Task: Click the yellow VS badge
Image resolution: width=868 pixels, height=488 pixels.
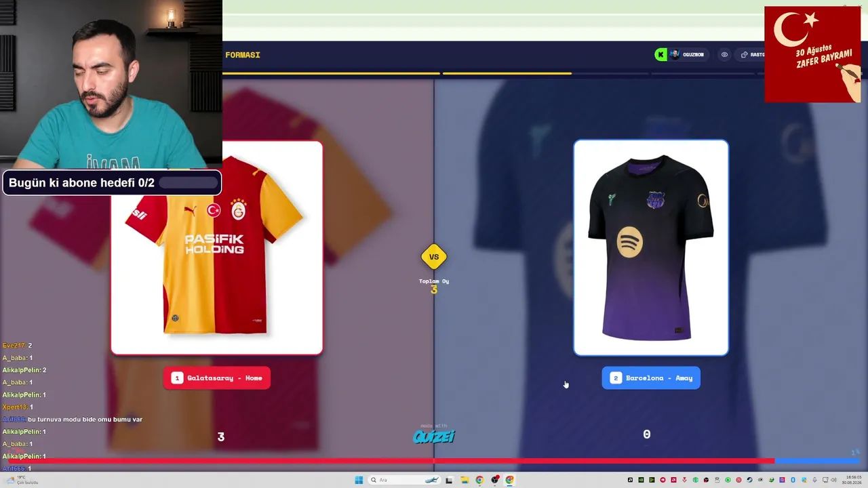Action: 434,257
